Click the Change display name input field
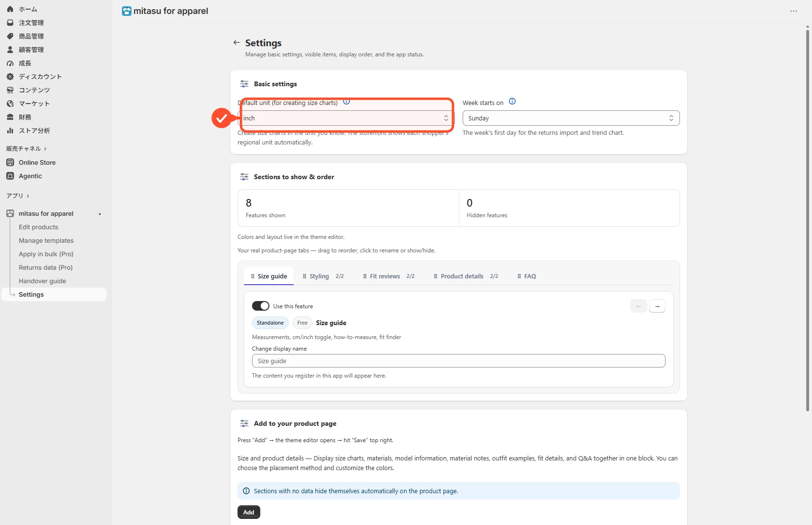The image size is (812, 525). (x=459, y=361)
